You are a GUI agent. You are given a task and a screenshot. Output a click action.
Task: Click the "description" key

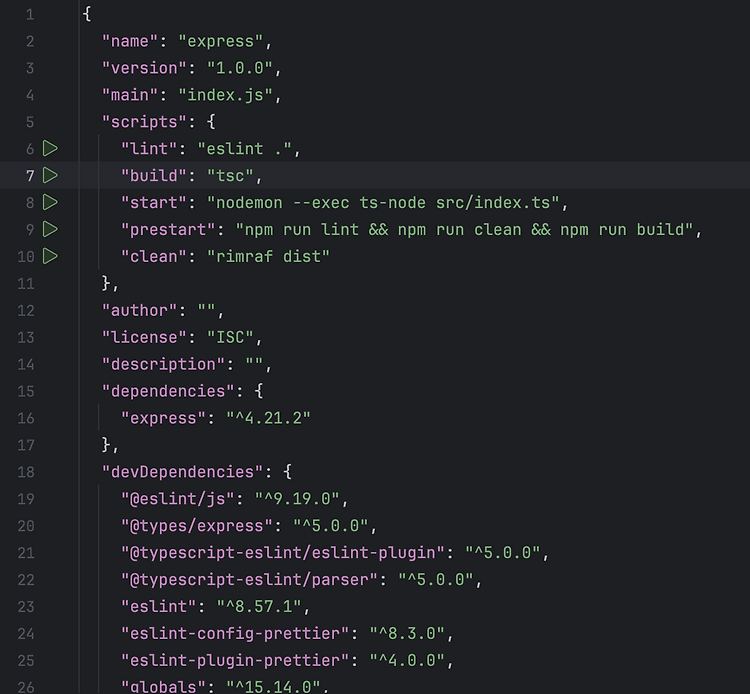coord(163,364)
